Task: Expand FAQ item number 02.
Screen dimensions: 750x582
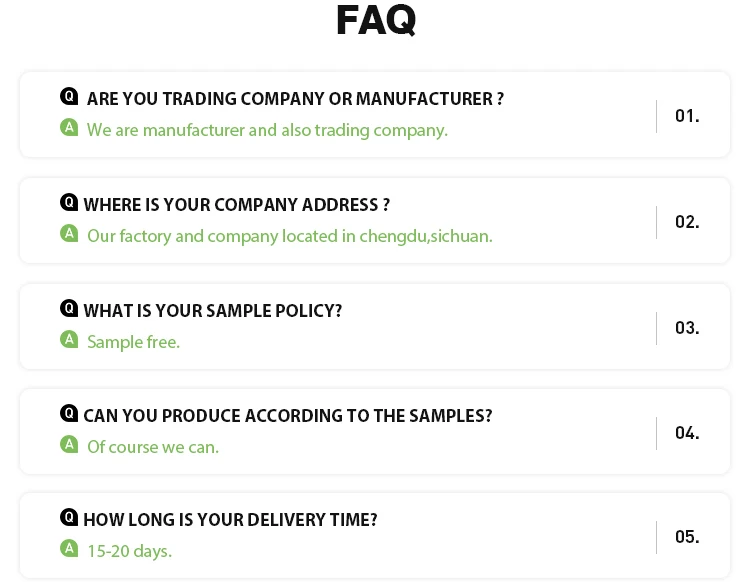Action: pyautogui.click(x=687, y=222)
